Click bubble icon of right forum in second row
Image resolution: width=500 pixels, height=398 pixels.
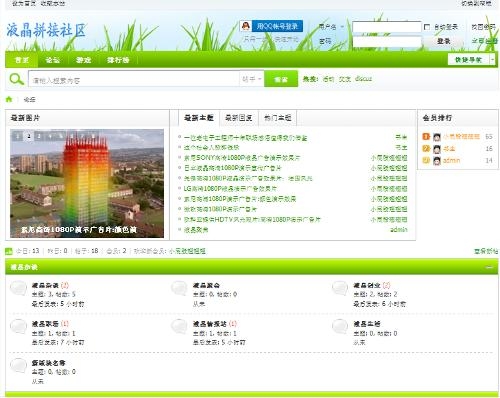[340, 327]
